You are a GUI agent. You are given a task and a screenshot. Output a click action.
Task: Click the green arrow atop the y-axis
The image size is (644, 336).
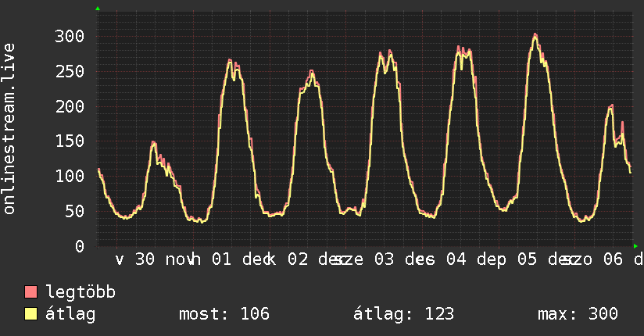(x=98, y=9)
